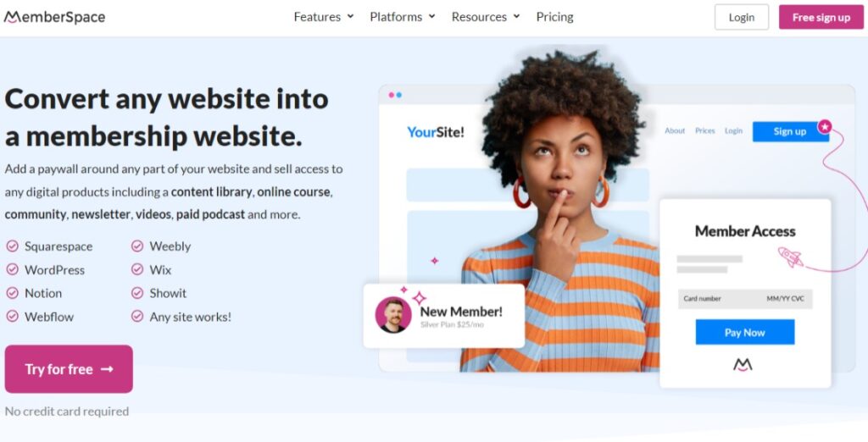Expand the Resources dropdown chevron

coord(516,17)
